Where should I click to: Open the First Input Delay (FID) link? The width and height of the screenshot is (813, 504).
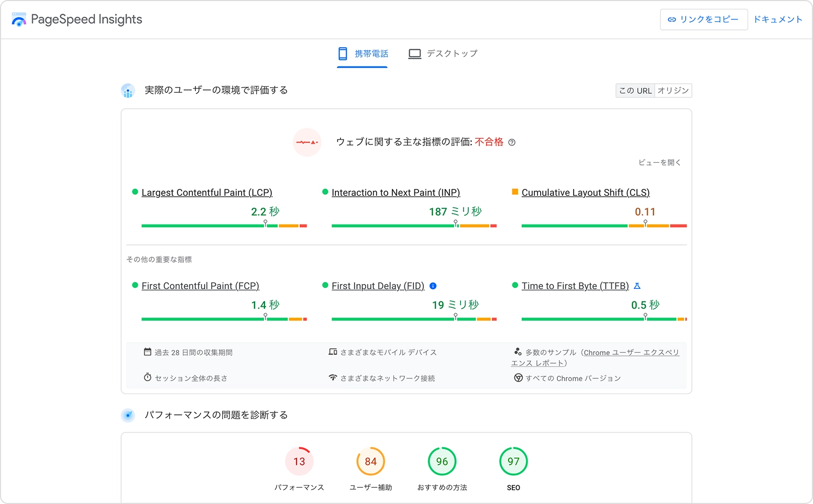(378, 286)
